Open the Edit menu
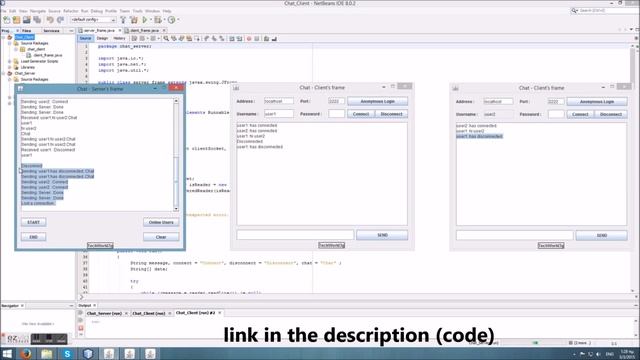The image size is (640, 360). 13,11
